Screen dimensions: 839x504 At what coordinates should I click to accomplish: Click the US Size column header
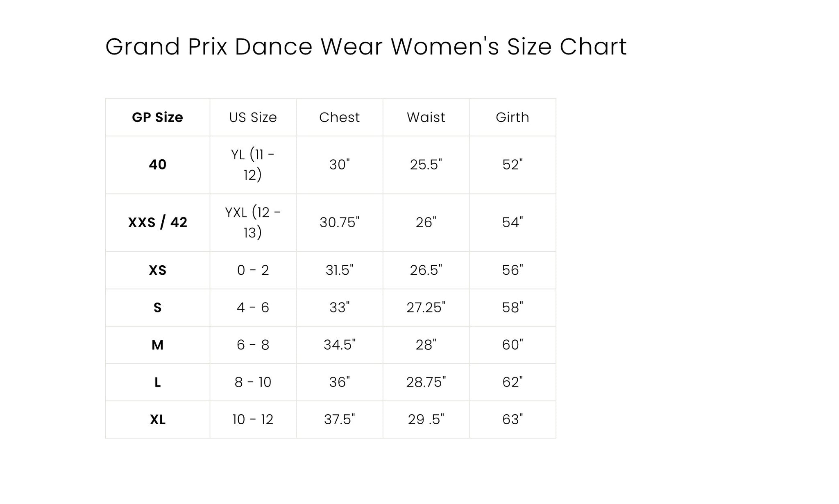coord(253,118)
